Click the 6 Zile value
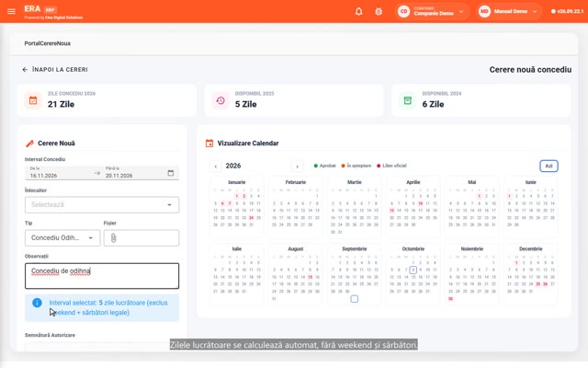 pyautogui.click(x=433, y=104)
